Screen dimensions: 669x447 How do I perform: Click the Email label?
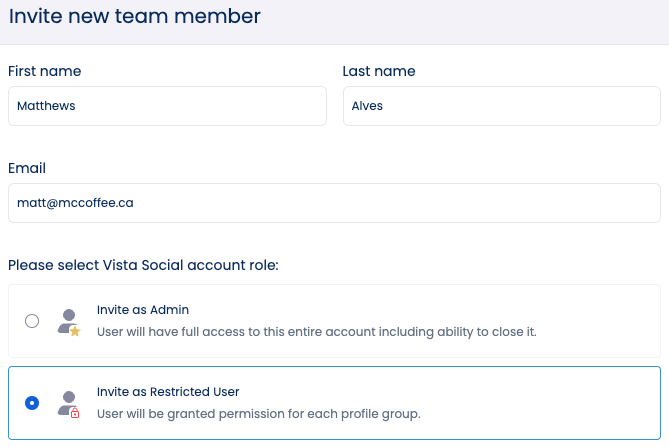(27, 168)
